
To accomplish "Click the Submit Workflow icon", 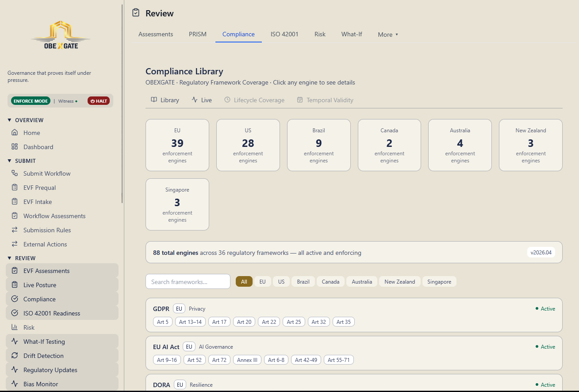I will [15, 173].
